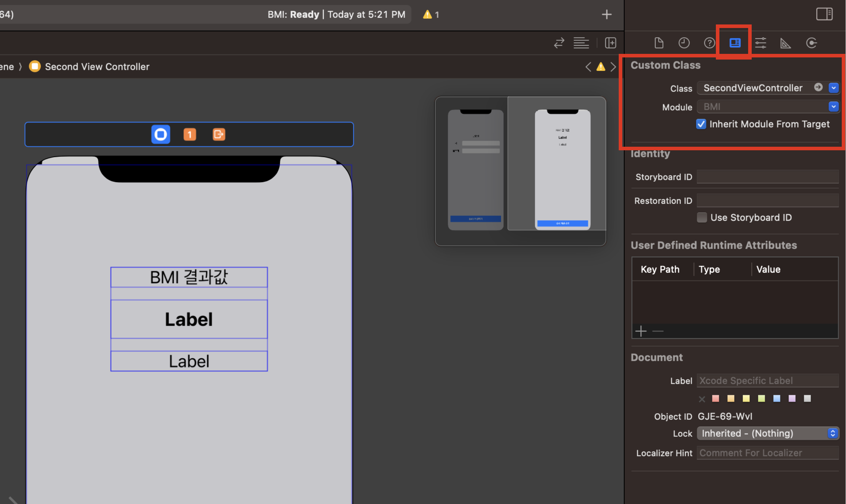Open the Class dropdown arrow

click(x=834, y=88)
